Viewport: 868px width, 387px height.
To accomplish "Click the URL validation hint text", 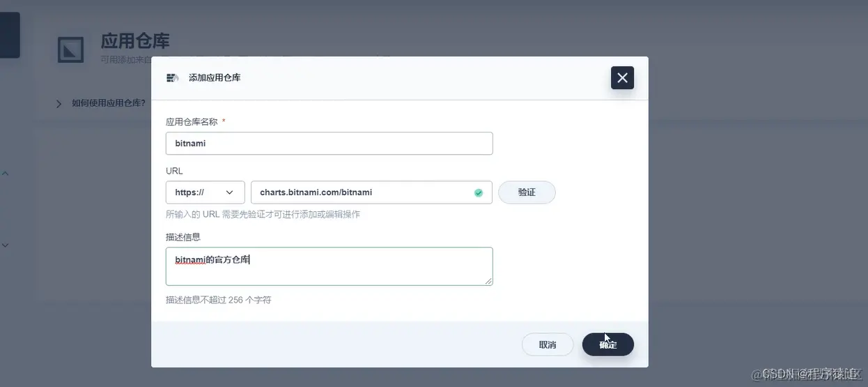I will tap(263, 214).
